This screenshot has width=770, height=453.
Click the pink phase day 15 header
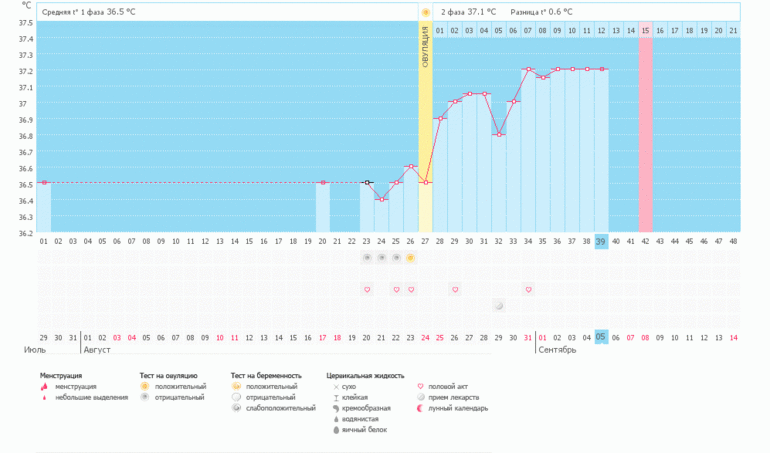[x=645, y=31]
